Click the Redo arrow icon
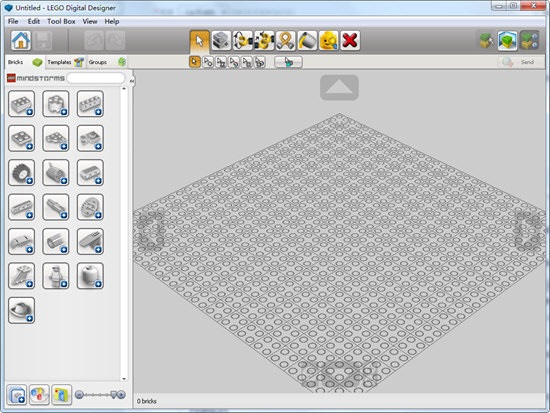Screen dimensions: 550x413 (x=115, y=40)
